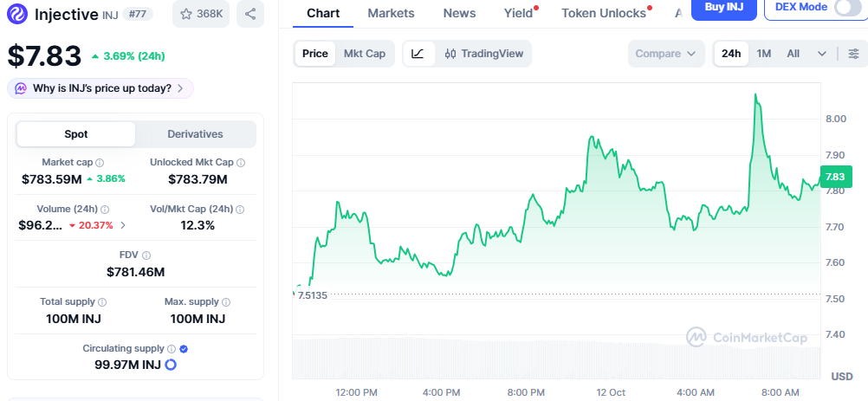
Task: Click the Total supply 100M INJ value
Action: [74, 319]
